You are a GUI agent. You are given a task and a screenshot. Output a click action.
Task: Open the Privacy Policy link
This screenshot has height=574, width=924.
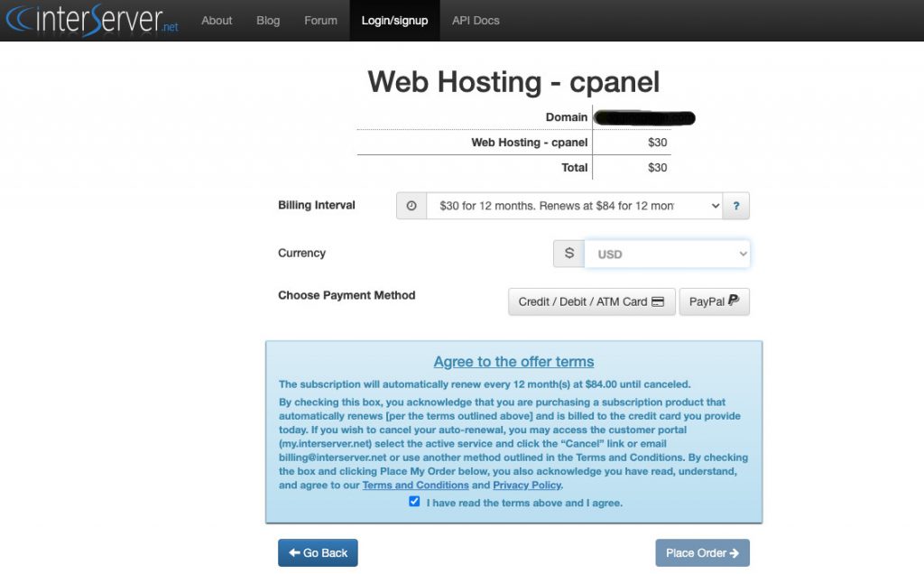pyautogui.click(x=527, y=485)
